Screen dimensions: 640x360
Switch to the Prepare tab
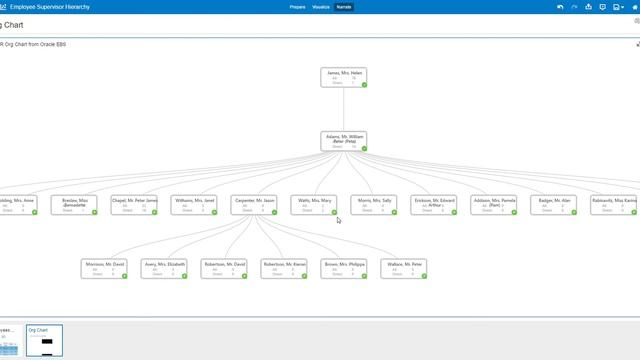click(x=298, y=7)
